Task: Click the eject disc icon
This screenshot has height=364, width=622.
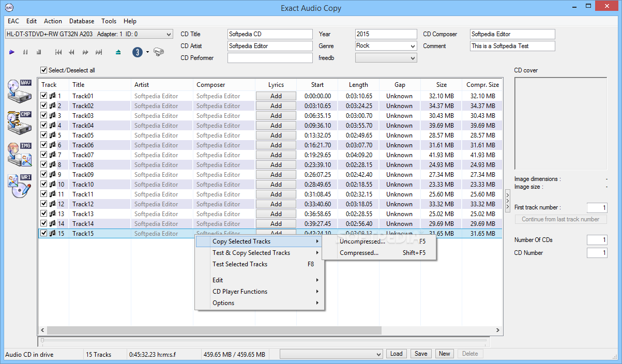Action: coord(118,52)
